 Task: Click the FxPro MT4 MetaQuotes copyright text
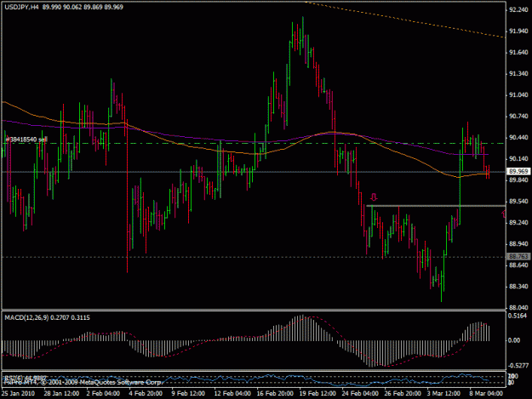pyautogui.click(x=83, y=382)
